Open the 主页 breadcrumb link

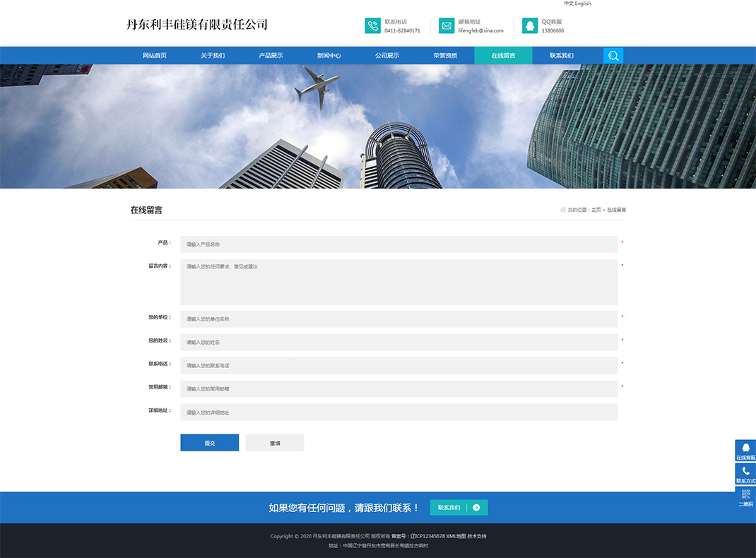[596, 209]
